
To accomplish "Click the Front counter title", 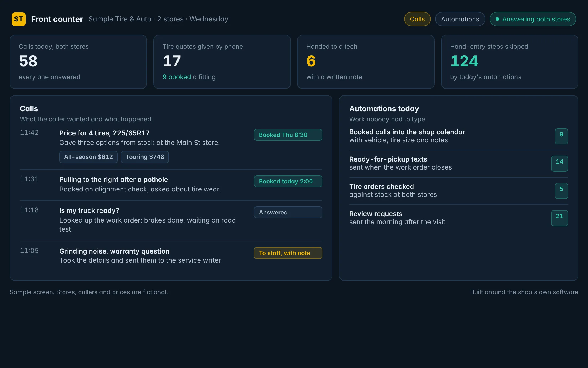I will pyautogui.click(x=57, y=19).
